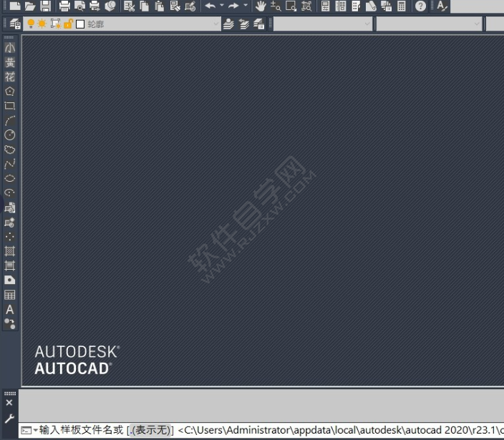Undo the last action
Image resolution: width=504 pixels, height=440 pixels.
pyautogui.click(x=210, y=6)
